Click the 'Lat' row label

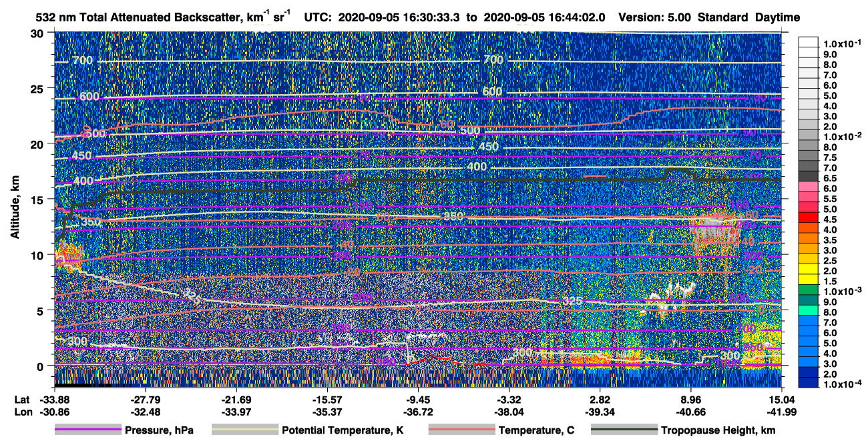[x=21, y=399]
